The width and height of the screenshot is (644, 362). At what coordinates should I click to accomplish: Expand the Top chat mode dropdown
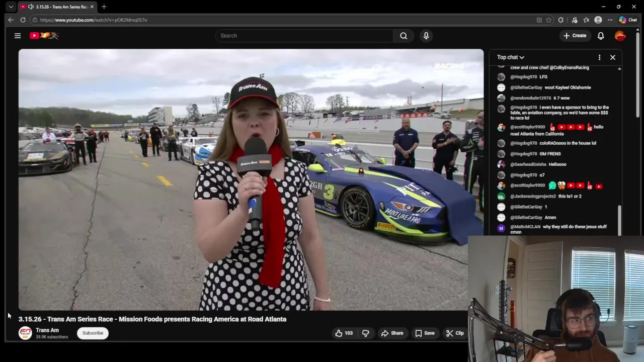pos(511,57)
